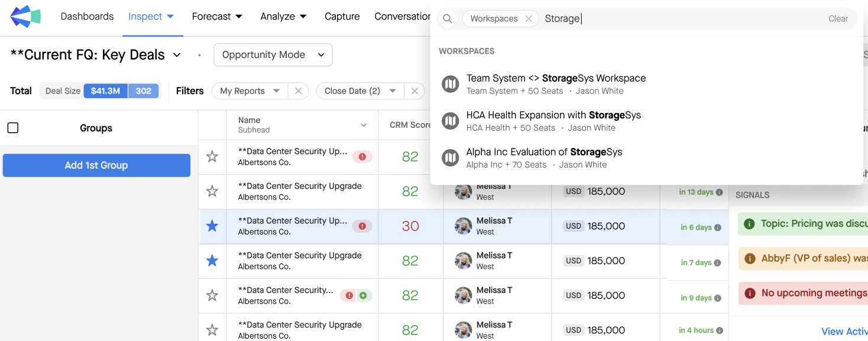Screen dimensions: 868x341
Task: Star the deal closing in 9 days
Action: click(212, 295)
